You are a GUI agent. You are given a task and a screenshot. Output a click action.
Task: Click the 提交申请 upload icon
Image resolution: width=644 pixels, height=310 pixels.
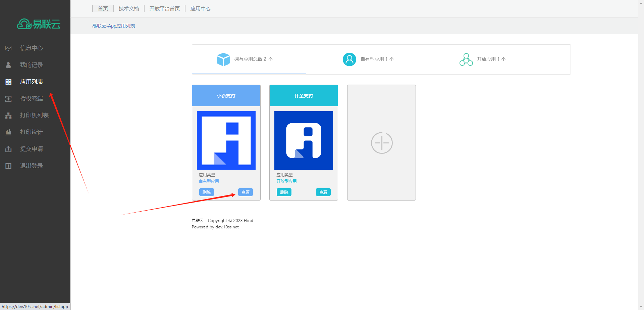point(8,149)
